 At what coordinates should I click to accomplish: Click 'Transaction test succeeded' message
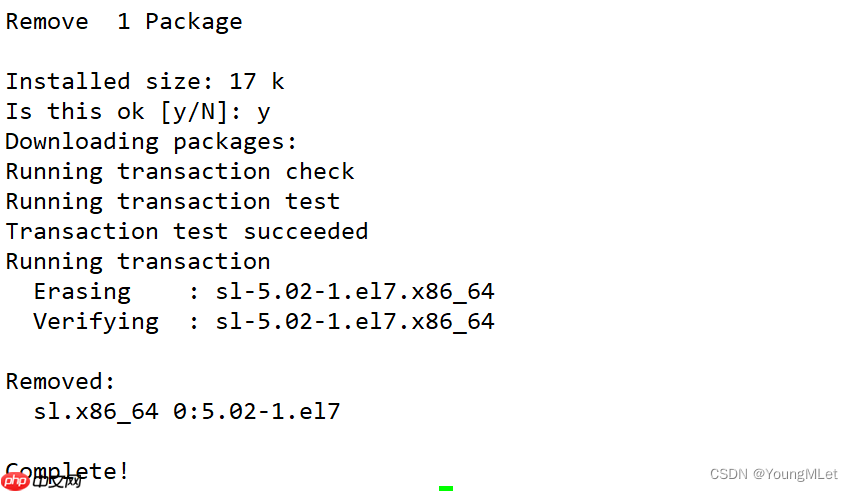coord(186,231)
